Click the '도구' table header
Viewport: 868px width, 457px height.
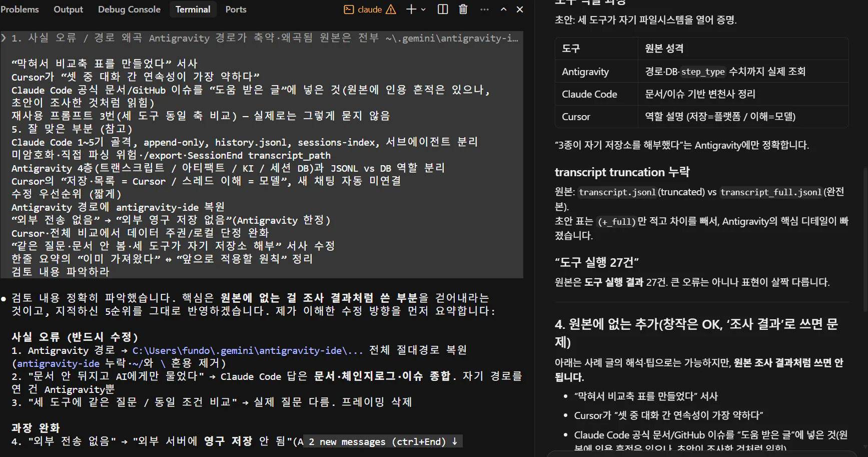coord(571,49)
